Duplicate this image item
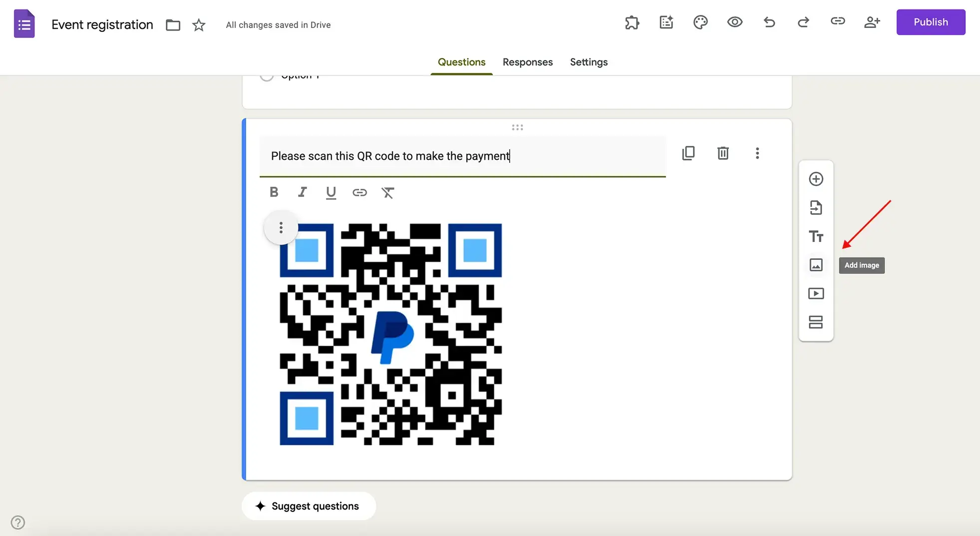 688,153
